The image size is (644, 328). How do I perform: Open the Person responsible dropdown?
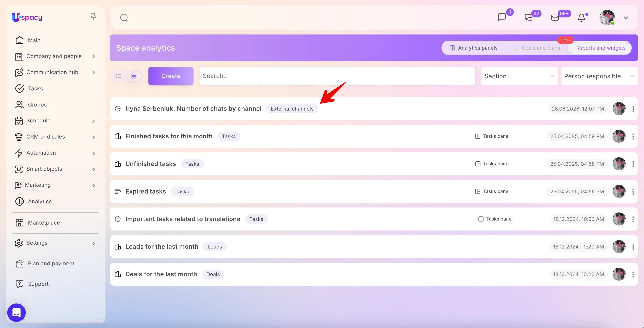(599, 76)
